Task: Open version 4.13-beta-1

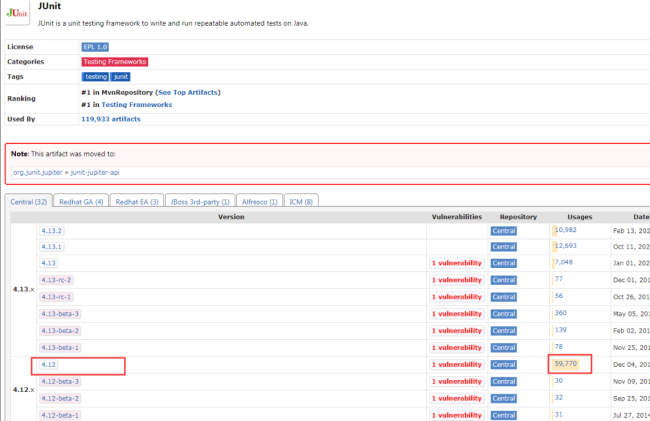Action: coord(60,348)
